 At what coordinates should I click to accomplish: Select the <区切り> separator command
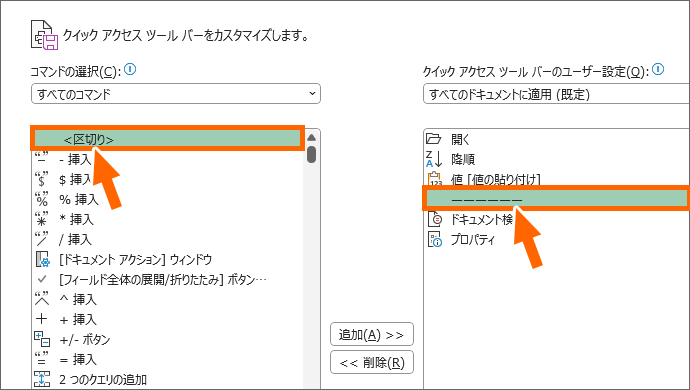[167, 139]
